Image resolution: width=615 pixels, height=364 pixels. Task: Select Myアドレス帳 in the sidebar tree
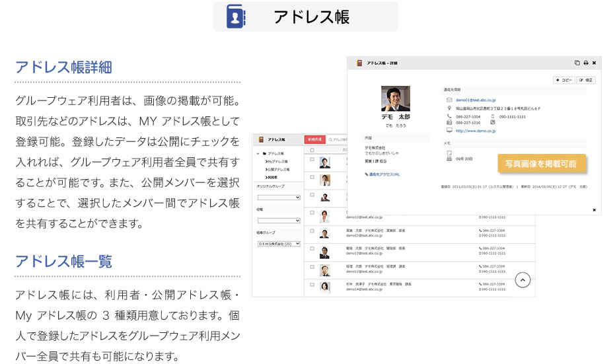pyautogui.click(x=277, y=161)
